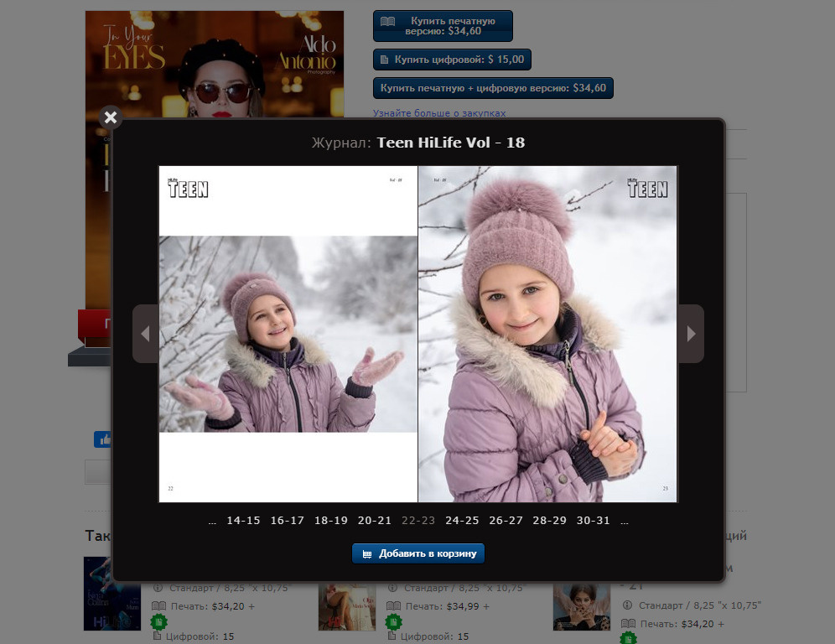Open pages 26-27 spread
Viewport: 835px width, 644px height.
(506, 521)
